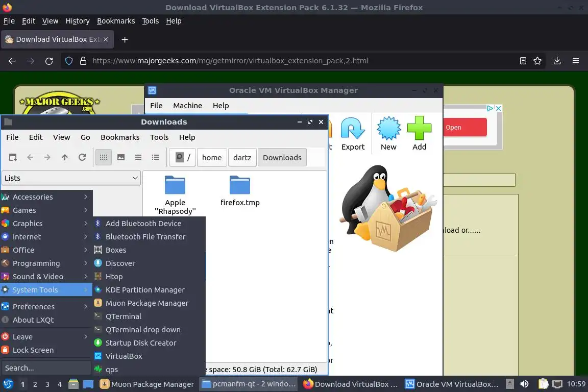Screen dimensions: 588x392
Task: Go up one folder in file manager
Action: coord(65,158)
